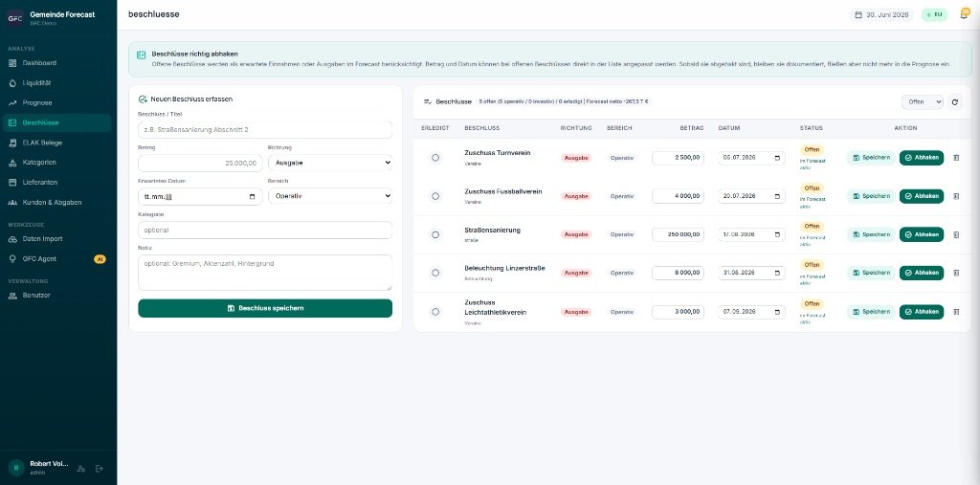Open the Bereich dropdown showing Operativ
This screenshot has height=485, width=980.
coord(330,196)
